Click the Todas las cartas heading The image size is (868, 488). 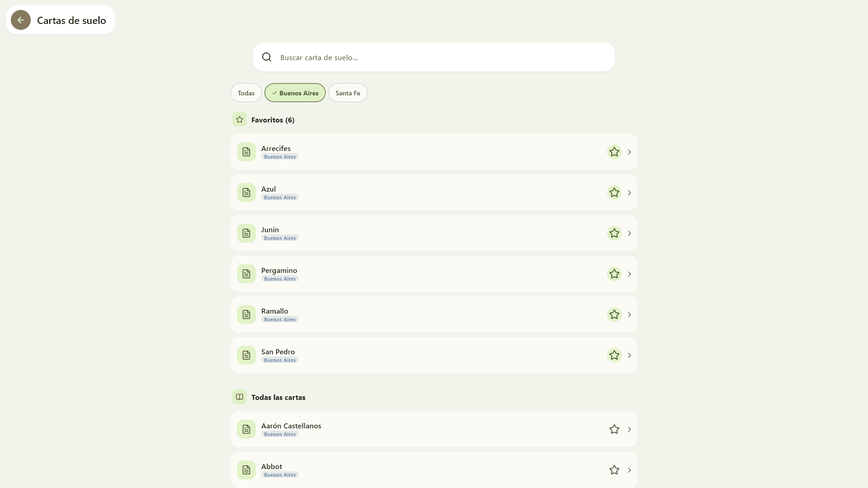tap(278, 397)
